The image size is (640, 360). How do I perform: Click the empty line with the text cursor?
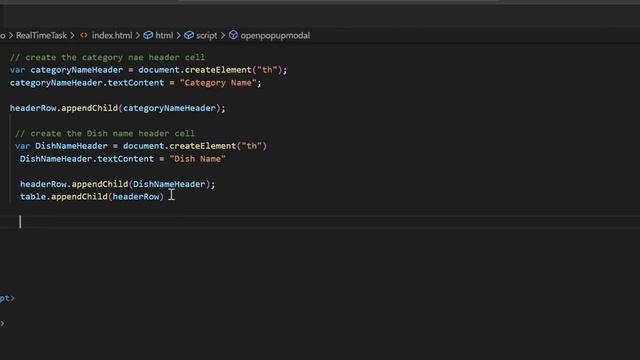[x=320, y=222]
